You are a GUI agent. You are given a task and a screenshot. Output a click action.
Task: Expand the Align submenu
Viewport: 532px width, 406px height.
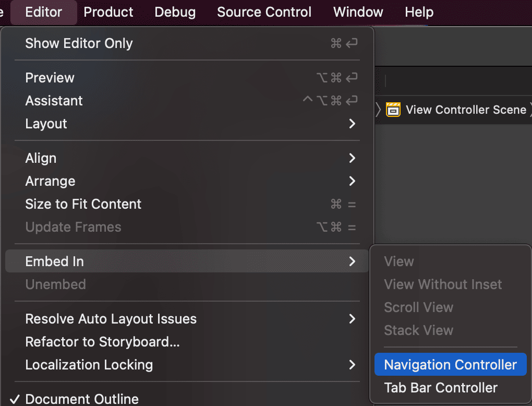point(187,158)
